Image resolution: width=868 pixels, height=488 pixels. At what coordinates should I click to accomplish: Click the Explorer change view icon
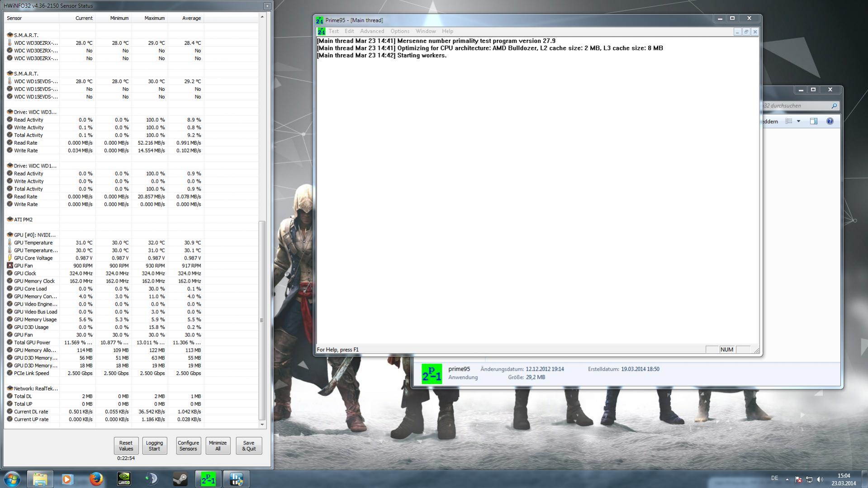click(x=789, y=121)
